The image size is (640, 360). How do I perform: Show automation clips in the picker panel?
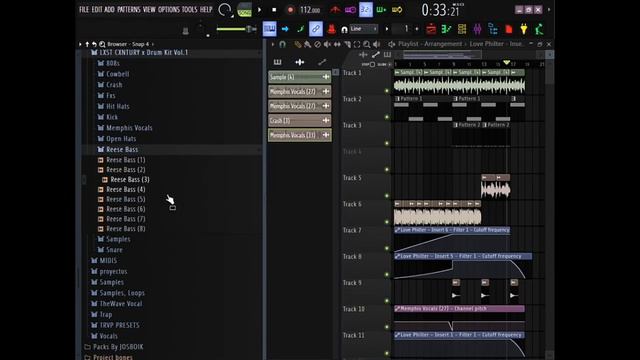(322, 62)
